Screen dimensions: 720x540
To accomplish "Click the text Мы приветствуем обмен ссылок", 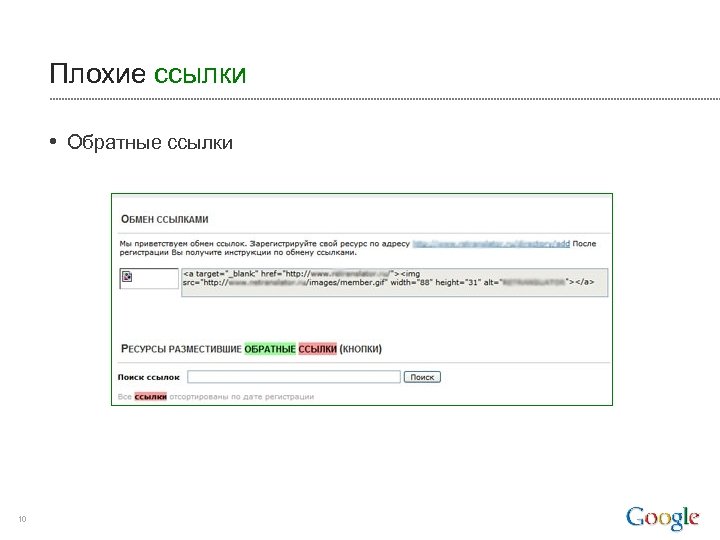I will 183,243.
